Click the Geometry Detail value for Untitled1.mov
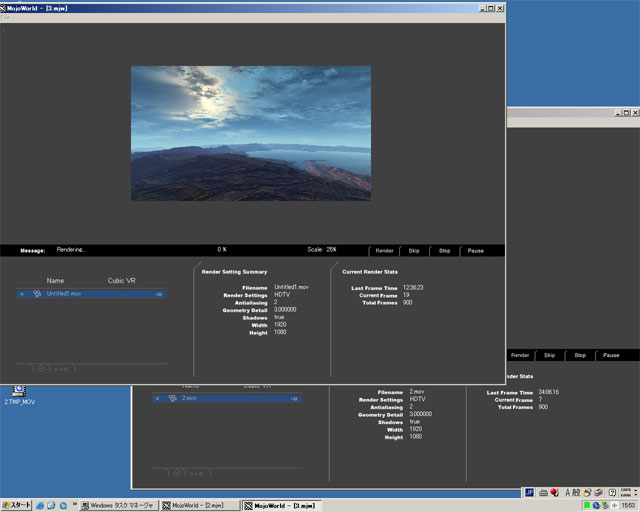640x512 pixels. (285, 309)
